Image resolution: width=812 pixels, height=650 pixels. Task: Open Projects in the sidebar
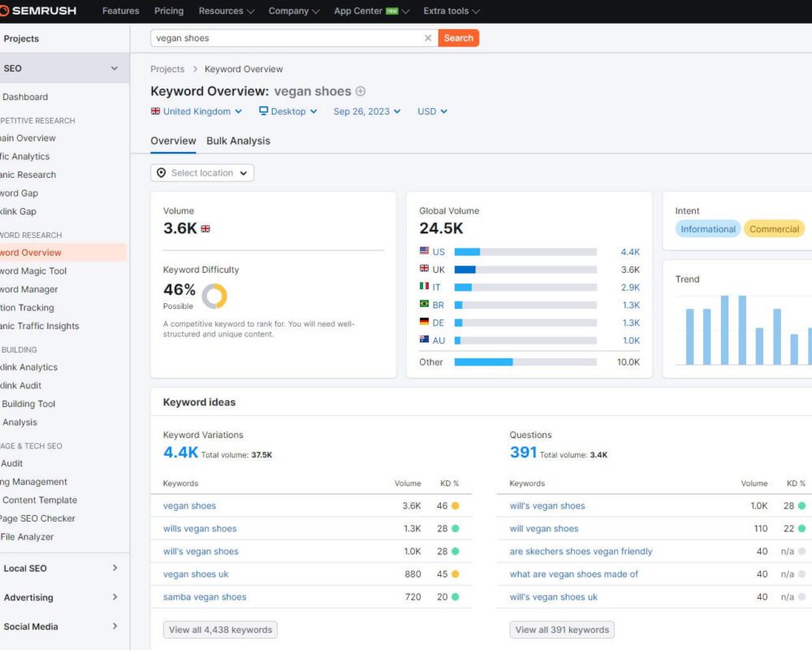click(x=21, y=38)
